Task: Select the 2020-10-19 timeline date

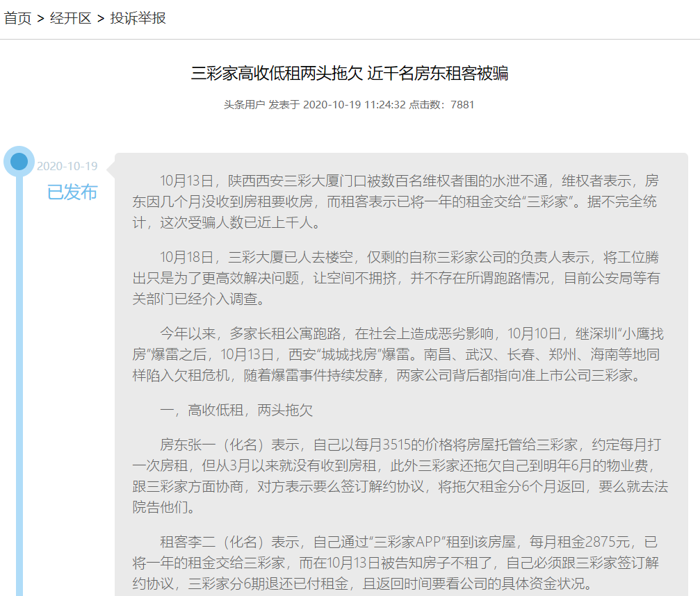Action: tap(67, 167)
